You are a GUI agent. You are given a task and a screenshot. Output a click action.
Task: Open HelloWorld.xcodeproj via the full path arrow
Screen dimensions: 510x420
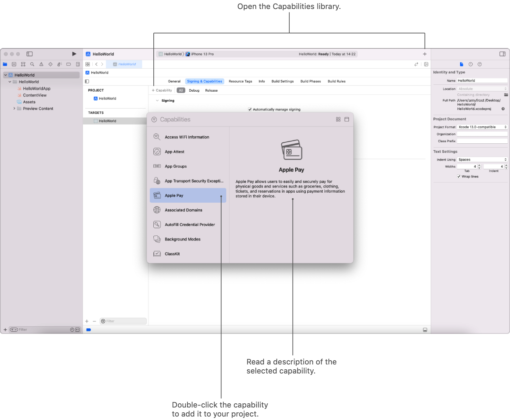503,109
